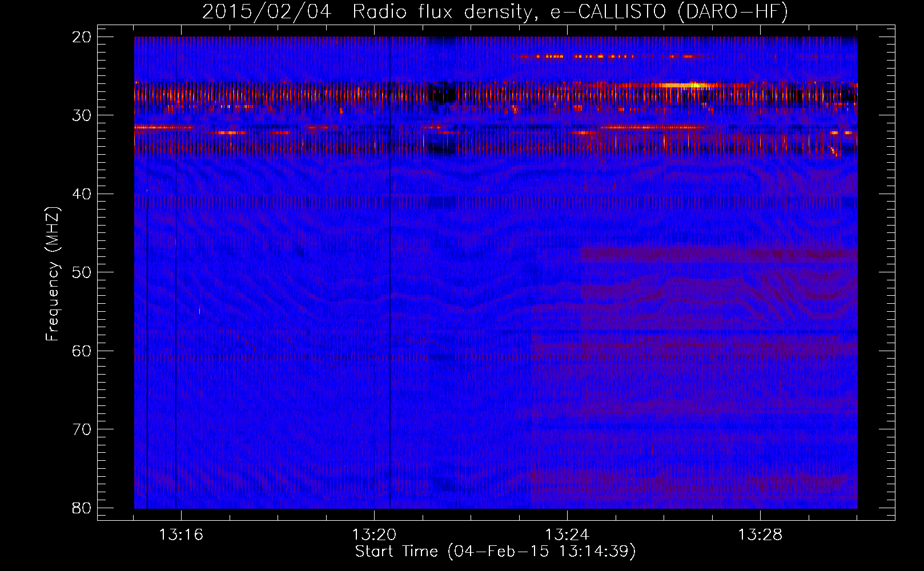Click the plot title mentioning e-CALLISTO (DARO-HF)
The image size is (924, 571).
coord(495,11)
